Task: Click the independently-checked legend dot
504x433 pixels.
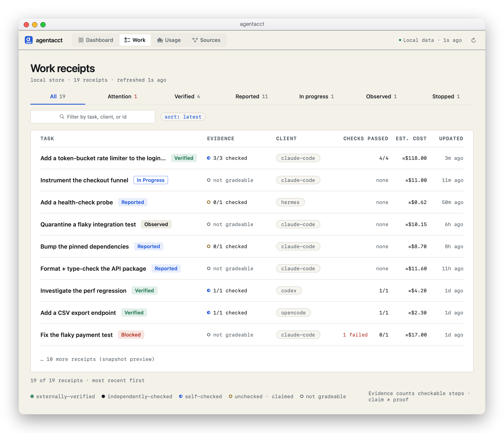Action: tap(103, 396)
